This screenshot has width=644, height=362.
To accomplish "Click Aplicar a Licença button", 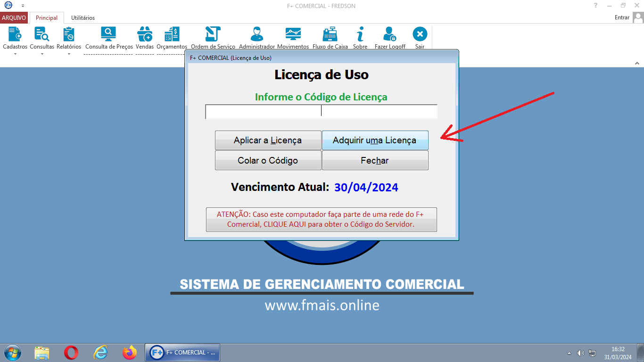I will coord(268,140).
